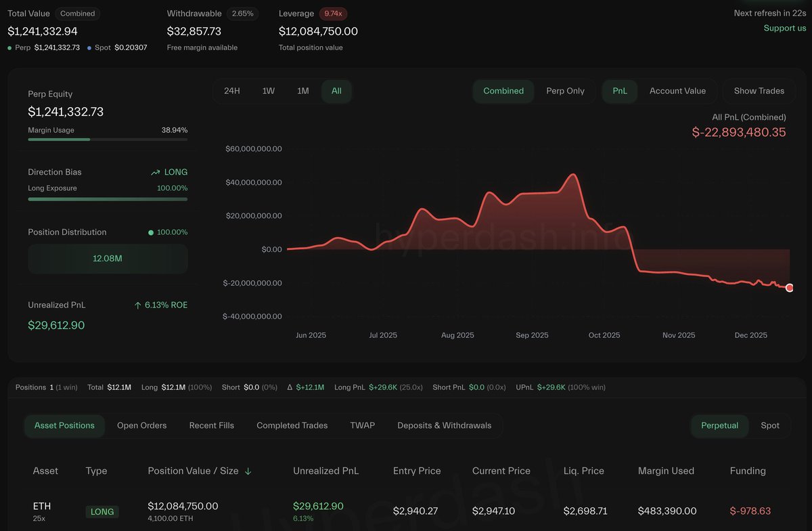Open the Deposits & Withdrawals tab
This screenshot has width=812, height=531.
445,425
